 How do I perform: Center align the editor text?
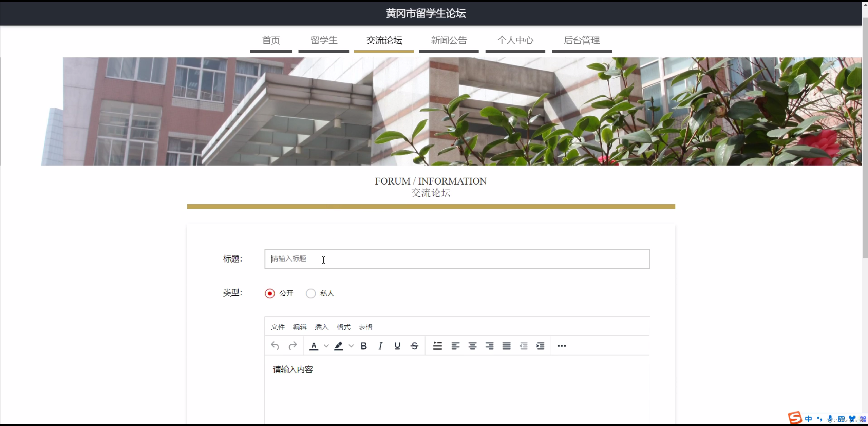click(472, 346)
